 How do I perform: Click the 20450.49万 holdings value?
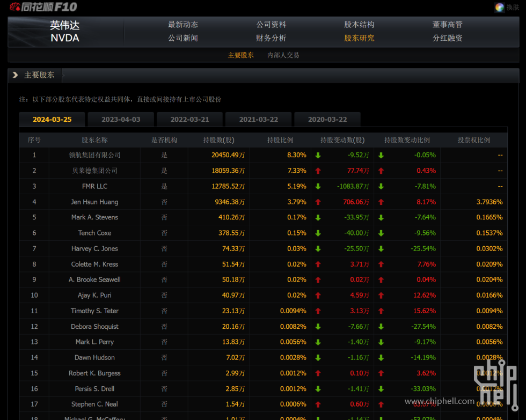[x=228, y=155]
